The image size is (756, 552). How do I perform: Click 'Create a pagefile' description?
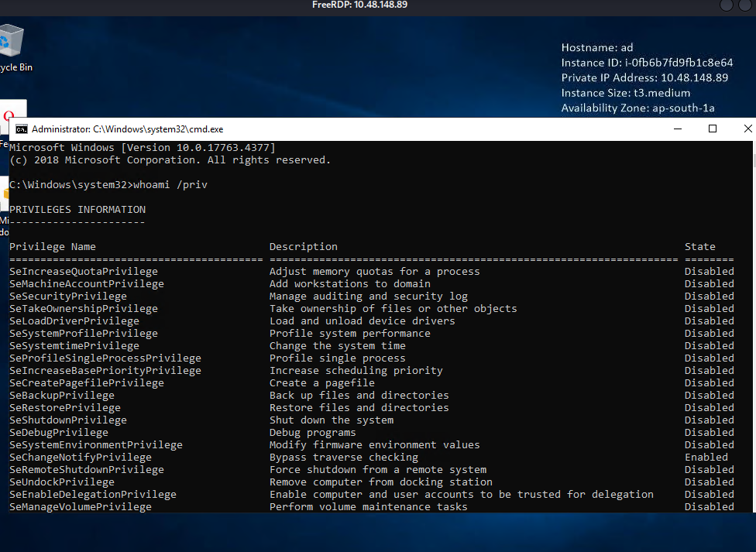tap(322, 382)
